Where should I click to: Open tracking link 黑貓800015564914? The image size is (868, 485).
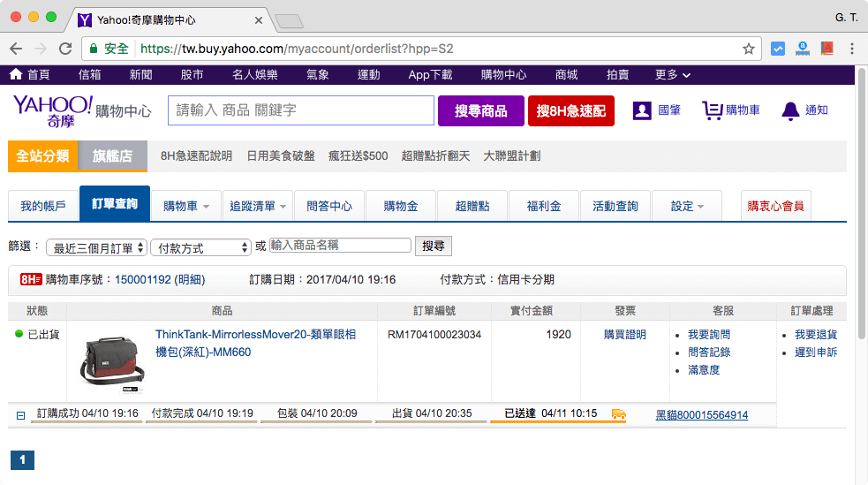pyautogui.click(x=702, y=414)
